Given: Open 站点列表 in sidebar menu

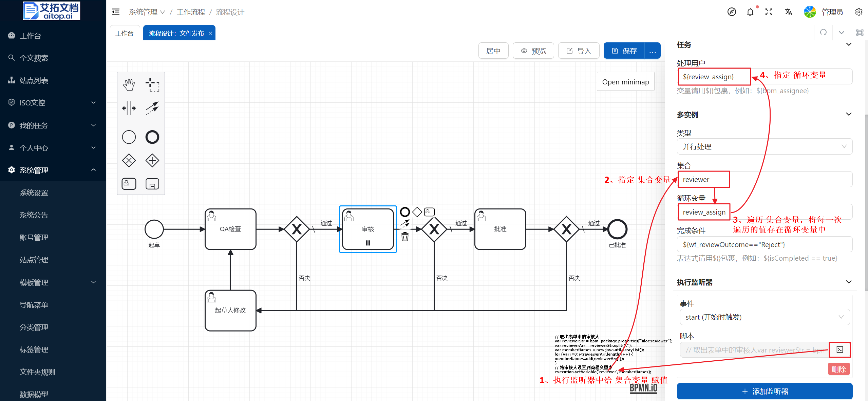Looking at the screenshot, I should click(x=34, y=80).
